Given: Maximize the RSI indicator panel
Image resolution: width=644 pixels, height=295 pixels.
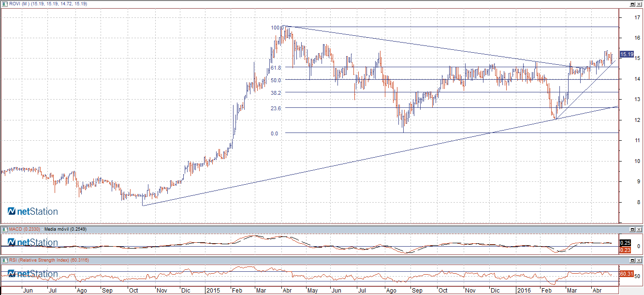Looking at the screenshot, I should (632, 260).
